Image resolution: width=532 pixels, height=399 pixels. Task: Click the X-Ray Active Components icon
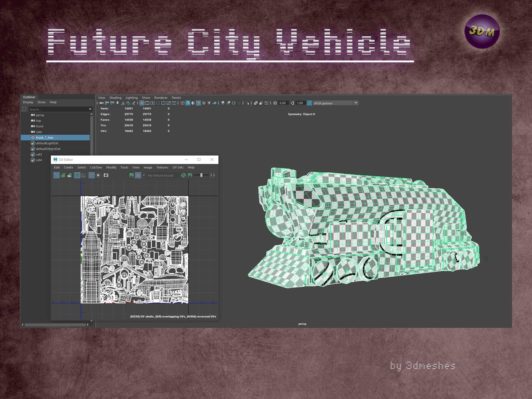(261, 103)
